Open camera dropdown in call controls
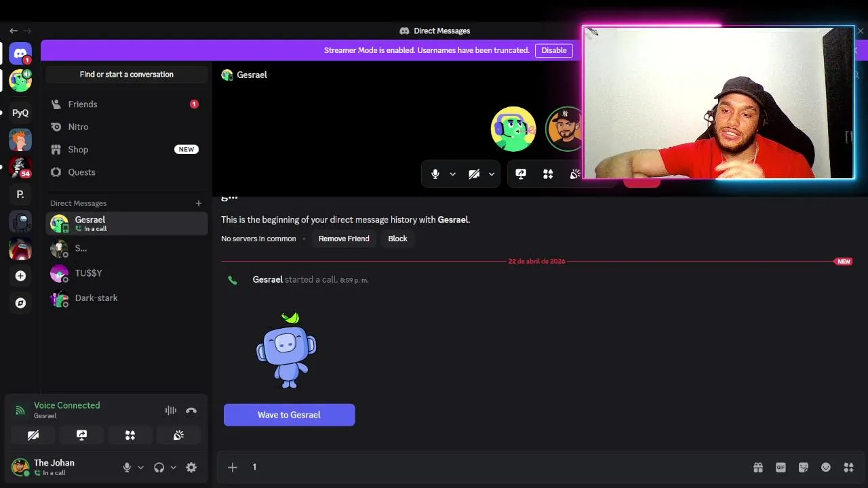The image size is (868, 488). 492,174
